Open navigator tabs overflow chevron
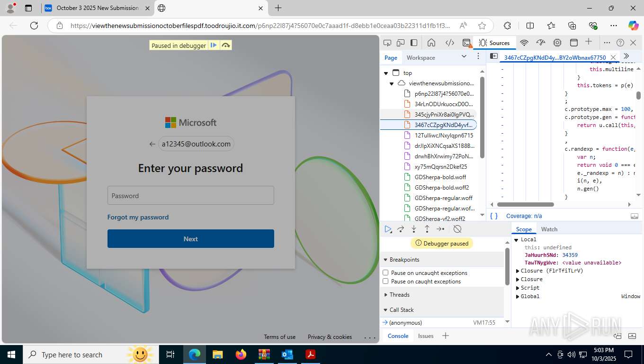 (x=464, y=56)
